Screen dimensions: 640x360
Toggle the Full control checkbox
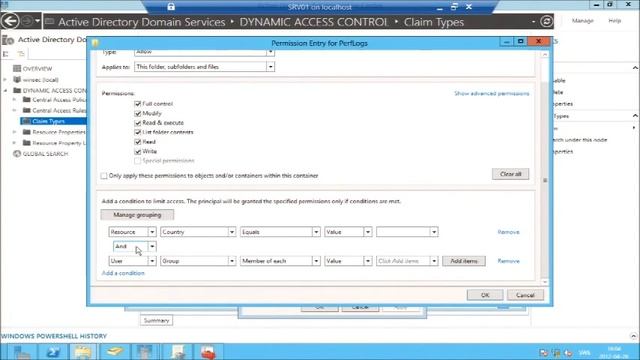138,104
